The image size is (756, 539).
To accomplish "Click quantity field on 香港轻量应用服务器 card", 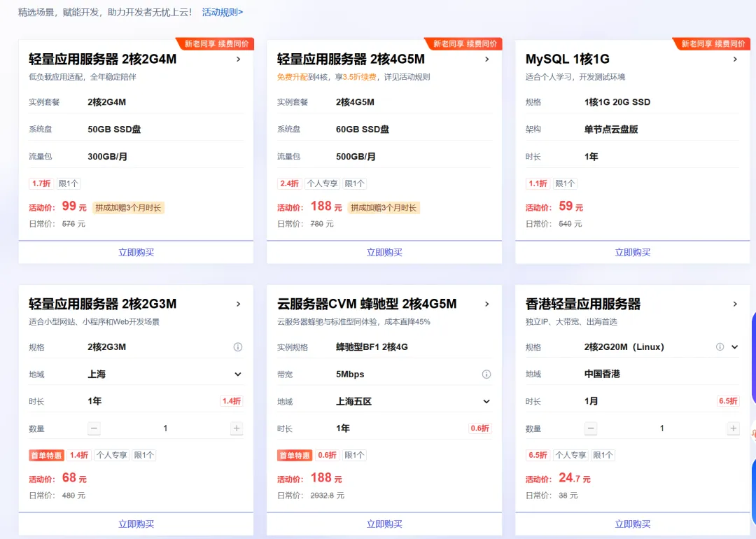I will point(662,428).
